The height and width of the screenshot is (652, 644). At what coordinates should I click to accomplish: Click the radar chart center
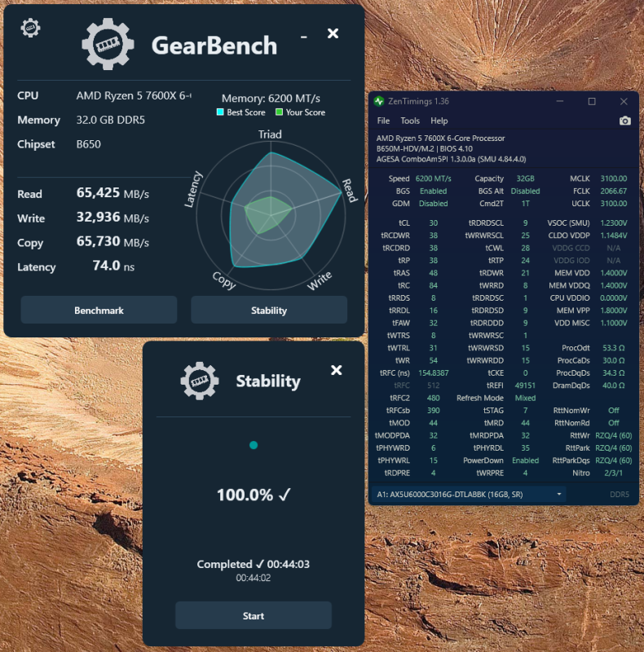coord(271,215)
